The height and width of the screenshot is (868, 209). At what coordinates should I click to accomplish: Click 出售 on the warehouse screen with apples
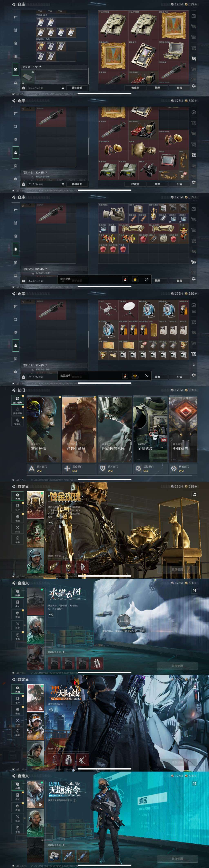pyautogui.click(x=179, y=281)
